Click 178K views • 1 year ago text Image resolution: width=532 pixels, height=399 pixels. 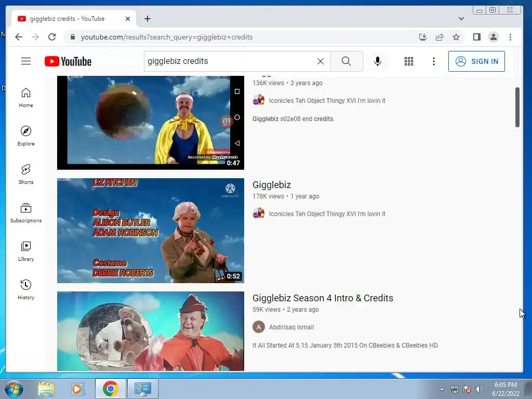coord(286,196)
